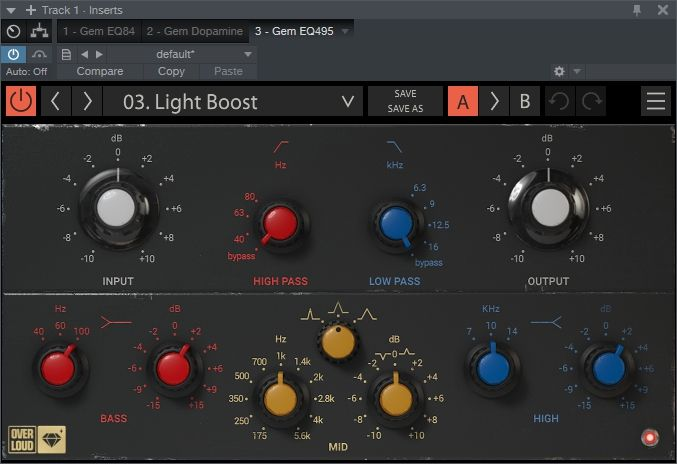Copy A to B with arrow button
677x464 pixels.
click(494, 101)
